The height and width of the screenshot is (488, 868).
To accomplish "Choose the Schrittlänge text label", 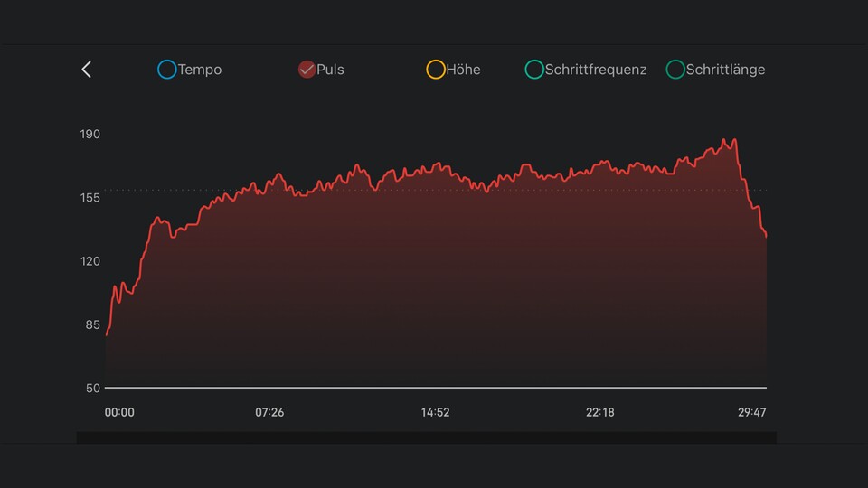I will (x=725, y=70).
